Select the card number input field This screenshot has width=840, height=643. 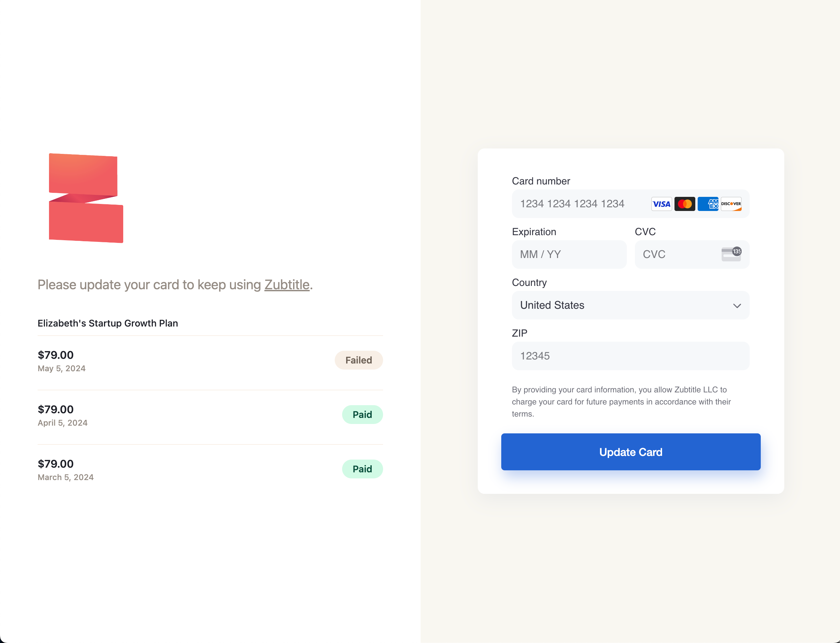[x=630, y=203]
